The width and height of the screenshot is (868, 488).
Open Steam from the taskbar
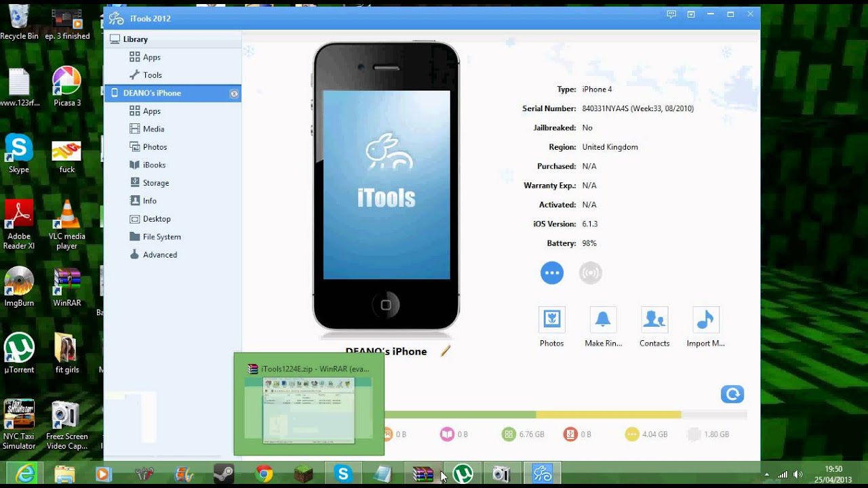[224, 474]
